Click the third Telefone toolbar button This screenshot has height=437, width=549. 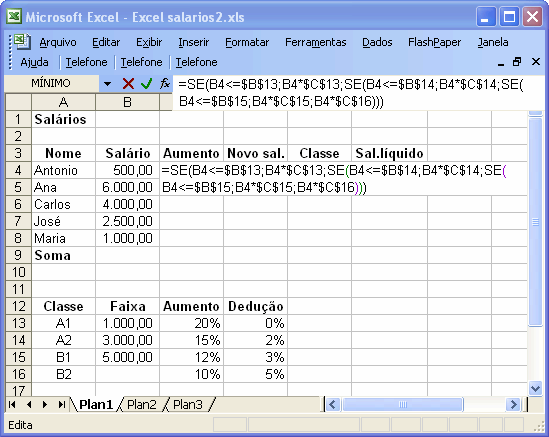pos(196,62)
